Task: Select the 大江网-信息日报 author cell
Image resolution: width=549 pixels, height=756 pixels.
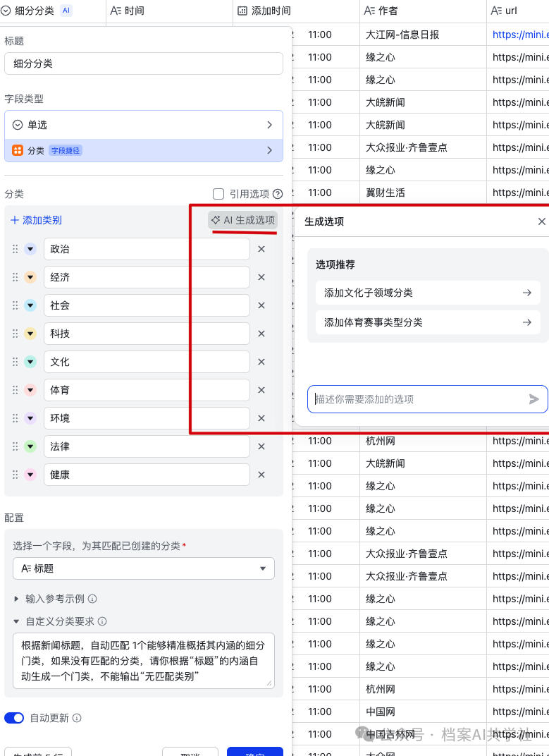Action: point(423,35)
